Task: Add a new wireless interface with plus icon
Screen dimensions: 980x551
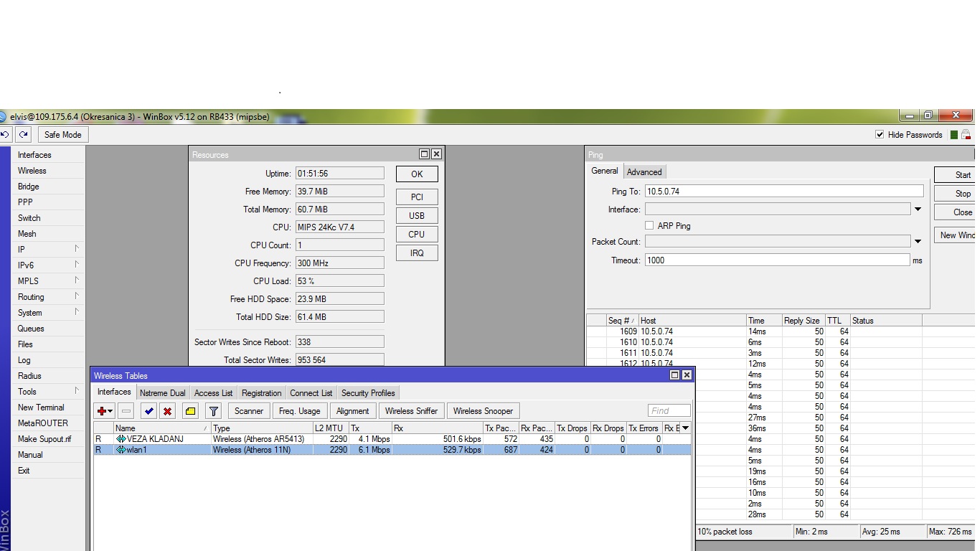Action: point(105,411)
